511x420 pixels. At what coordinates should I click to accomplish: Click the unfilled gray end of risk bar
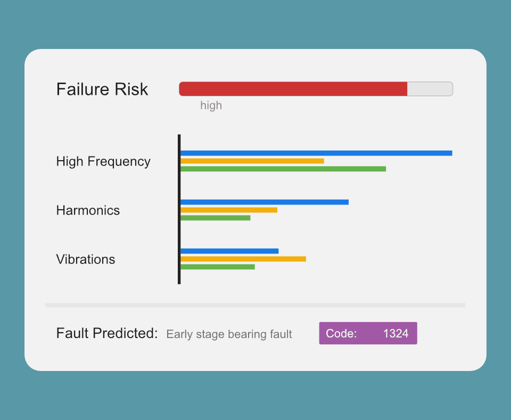tap(430, 89)
